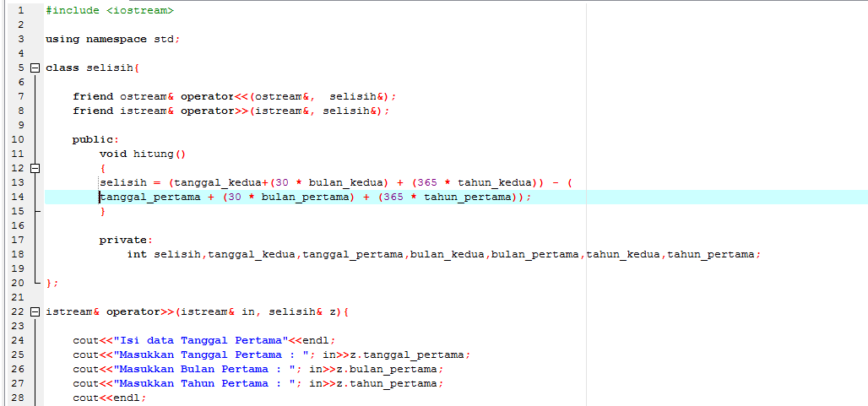Image resolution: width=868 pixels, height=406 pixels.
Task: Click the closing '};' on line 20
Action: (52, 284)
